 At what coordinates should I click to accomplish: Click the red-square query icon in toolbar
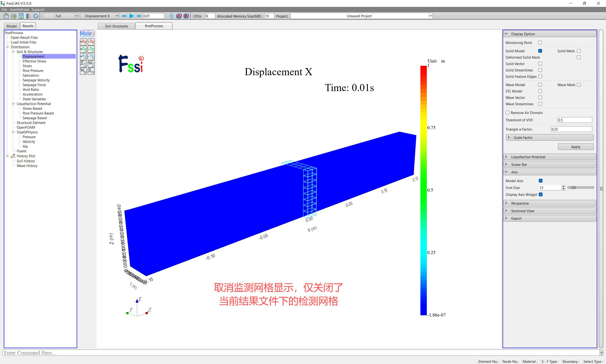tap(179, 16)
